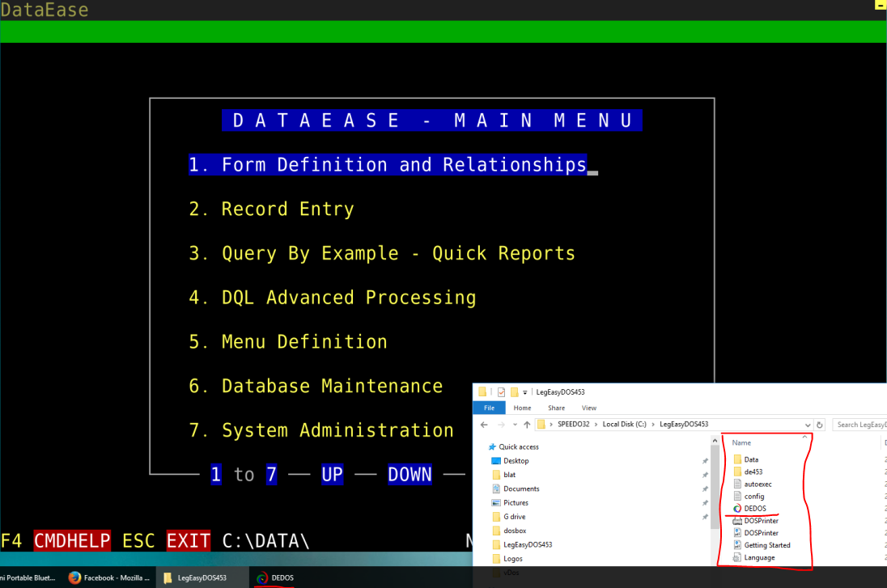
Task: Select System Administration option
Action: [x=321, y=430]
